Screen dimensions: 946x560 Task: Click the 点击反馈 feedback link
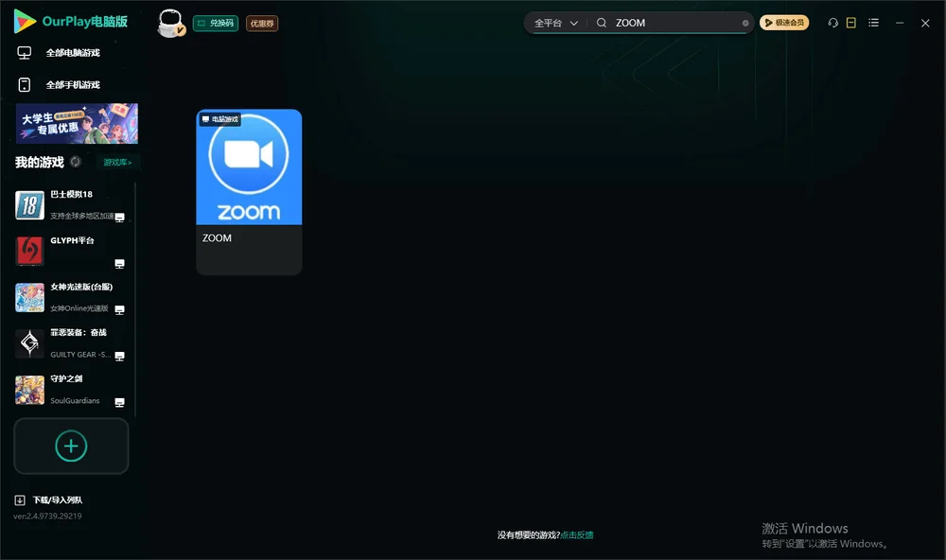coord(577,534)
